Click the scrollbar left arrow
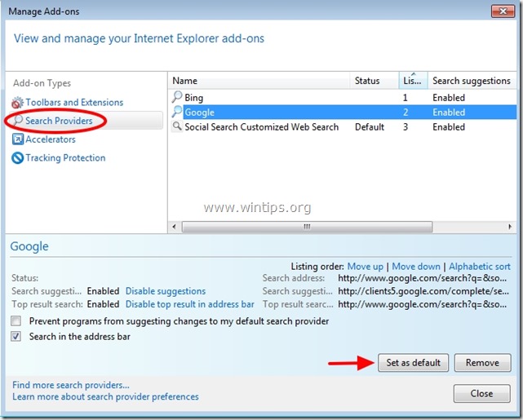The image size is (523, 420). [174, 227]
